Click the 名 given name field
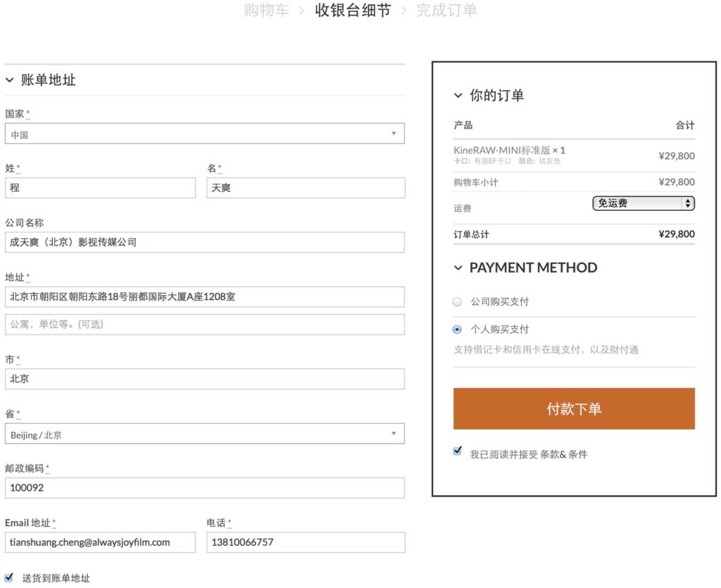 tap(306, 188)
